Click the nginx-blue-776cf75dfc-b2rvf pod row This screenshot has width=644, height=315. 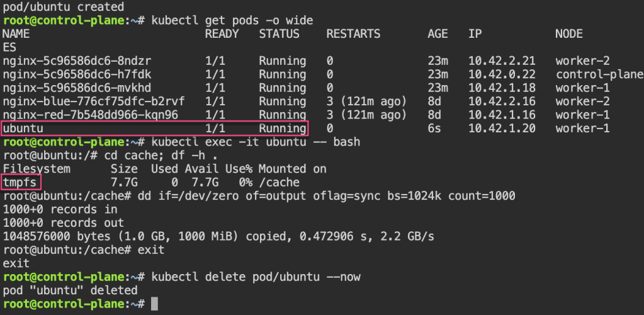pyautogui.click(x=94, y=101)
